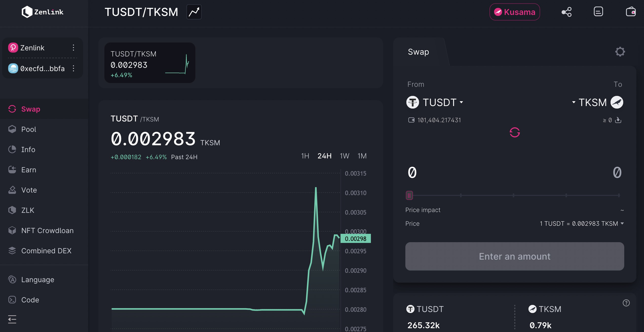Click the Info pie chart icon

pos(12,149)
